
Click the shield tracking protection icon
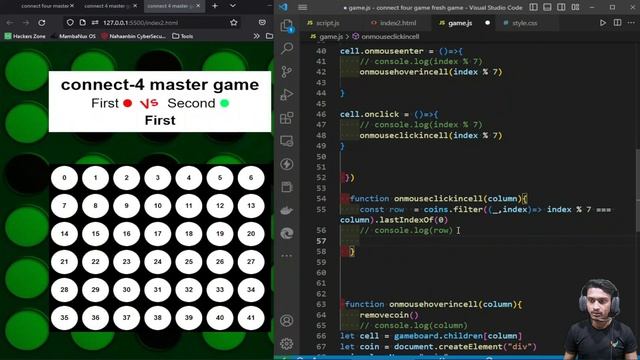click(70, 22)
